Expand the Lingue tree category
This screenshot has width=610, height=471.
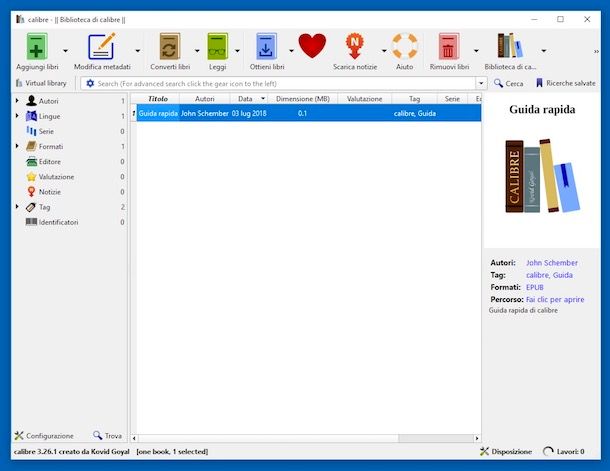coord(17,116)
